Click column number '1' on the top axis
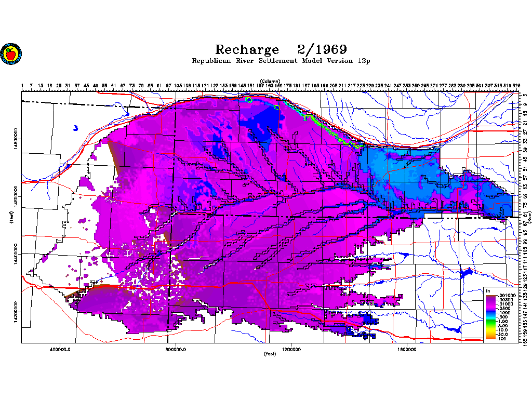The height and width of the screenshot is (399, 532). (22, 86)
